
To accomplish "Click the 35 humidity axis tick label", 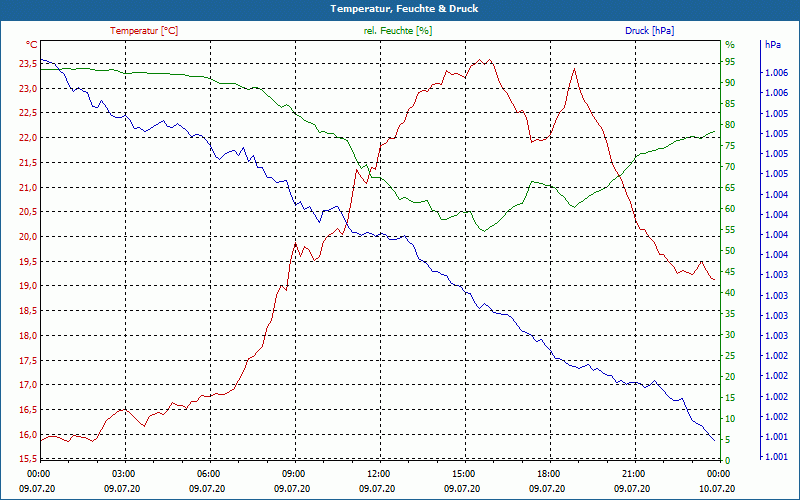I will (x=730, y=314).
